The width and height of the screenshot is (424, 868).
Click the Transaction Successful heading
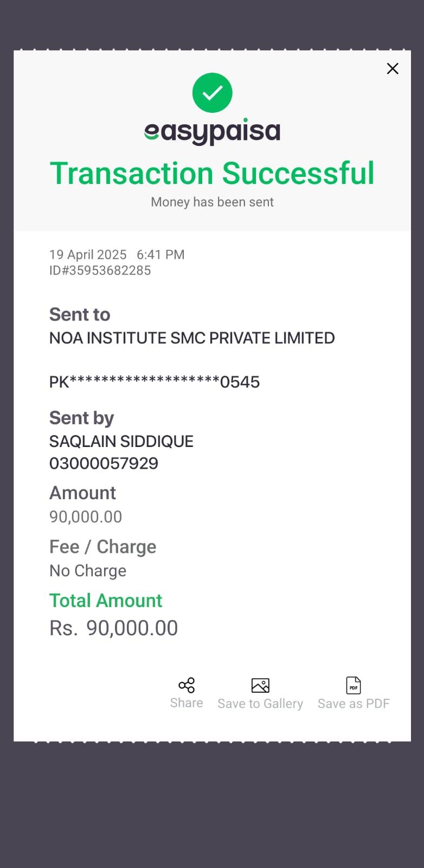pos(212,174)
